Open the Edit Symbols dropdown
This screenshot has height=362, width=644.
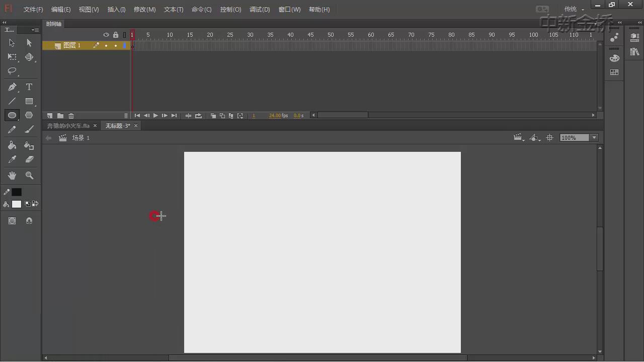[535, 138]
